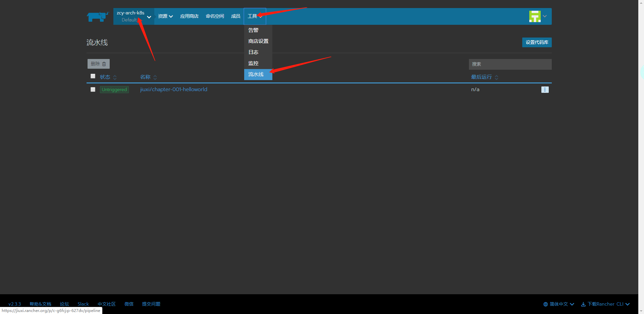The image size is (644, 314).
Task: Go to the 成员 tab
Action: click(x=235, y=16)
